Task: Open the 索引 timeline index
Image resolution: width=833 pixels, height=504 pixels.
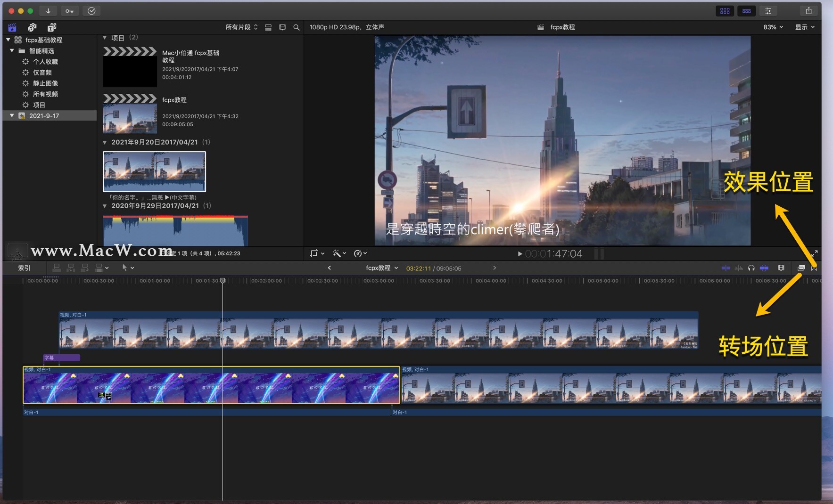Action: tap(24, 268)
